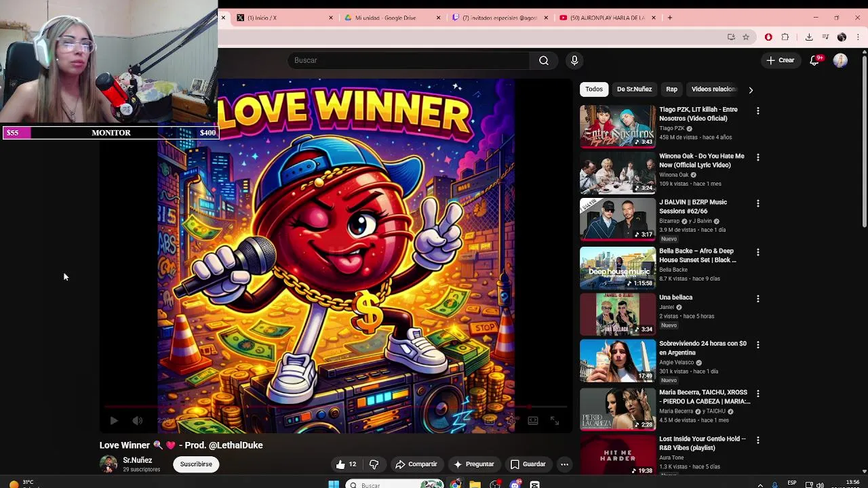Bookmark page with the star icon
The height and width of the screenshot is (488, 868).
point(746,37)
